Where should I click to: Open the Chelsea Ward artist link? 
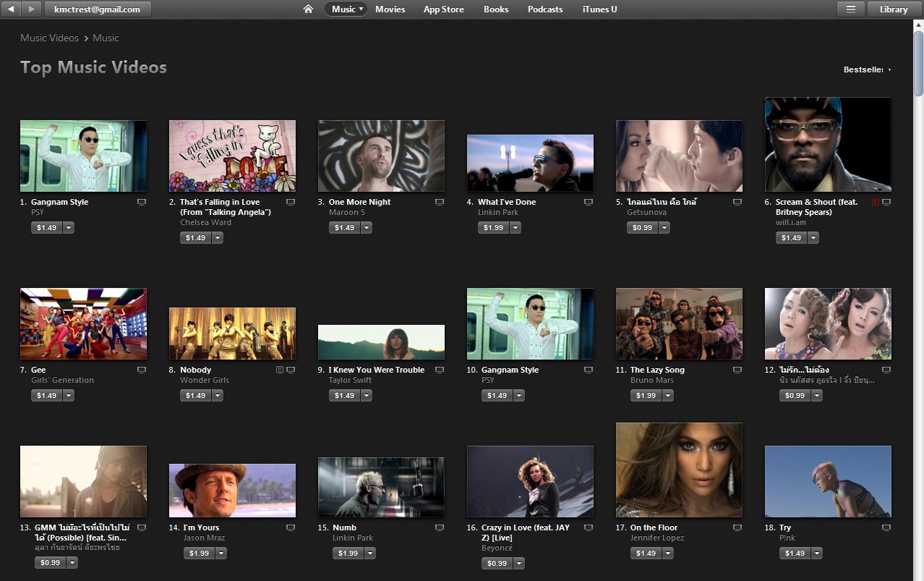tap(205, 222)
